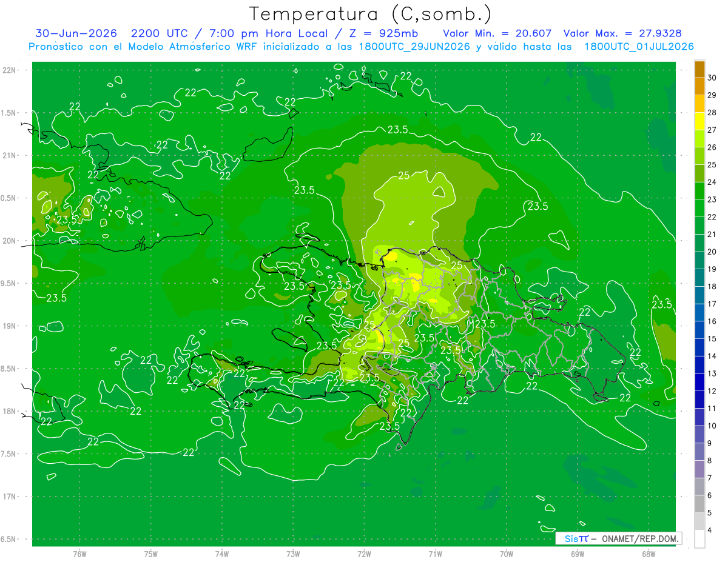Click the 20N latitude axis label
The width and height of the screenshot is (728, 562).
[10, 241]
